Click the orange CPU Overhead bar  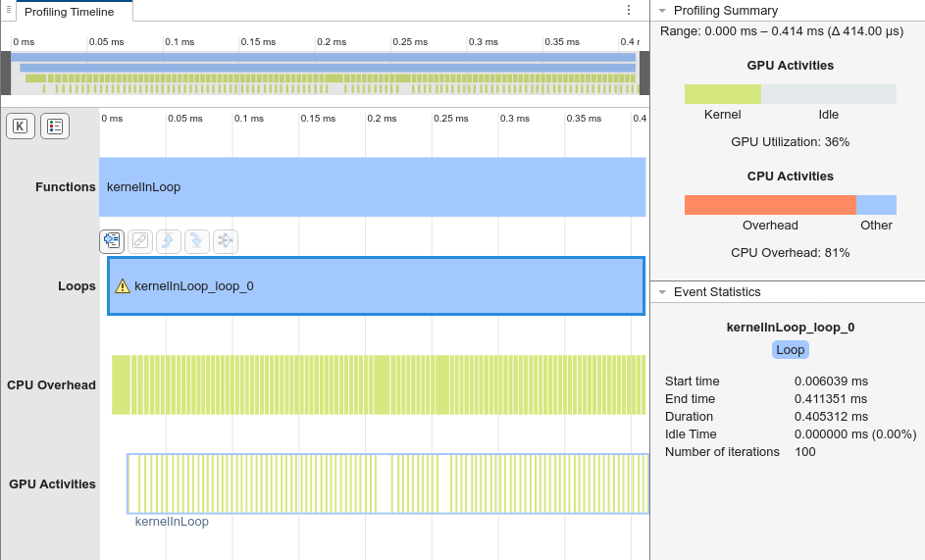[x=770, y=205]
